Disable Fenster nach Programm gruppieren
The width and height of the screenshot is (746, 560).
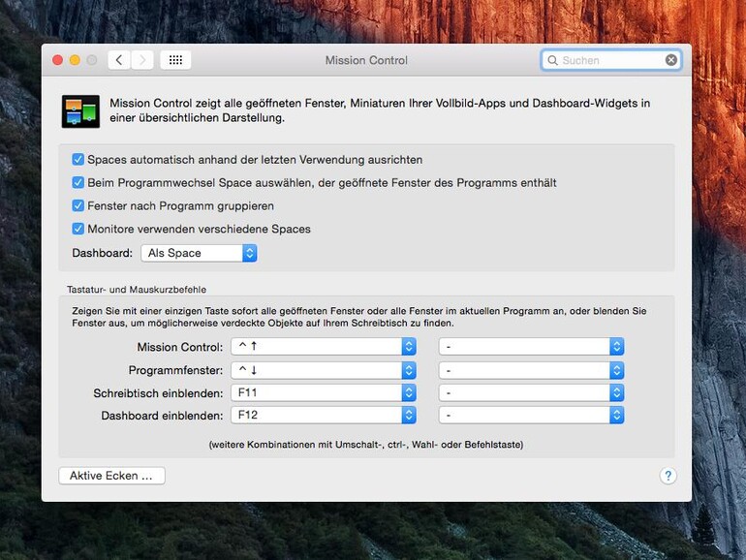[78, 205]
